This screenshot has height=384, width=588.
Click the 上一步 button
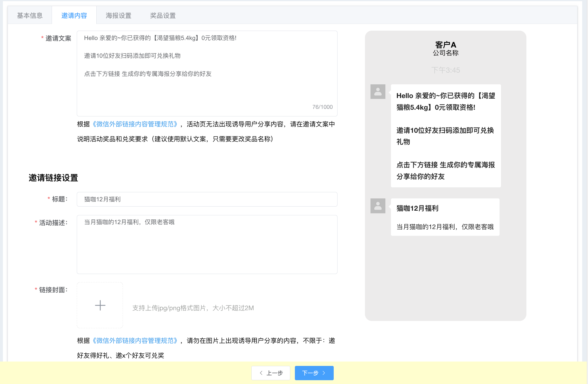(x=271, y=373)
